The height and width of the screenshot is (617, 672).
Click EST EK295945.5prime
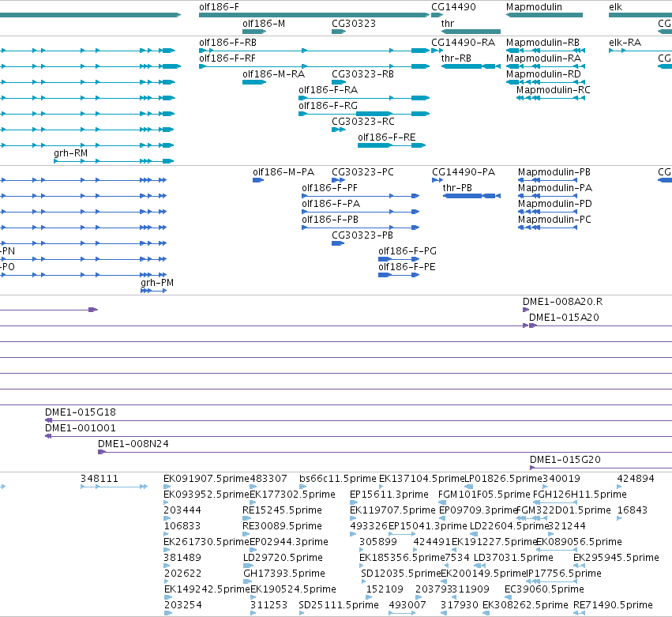pos(579,566)
